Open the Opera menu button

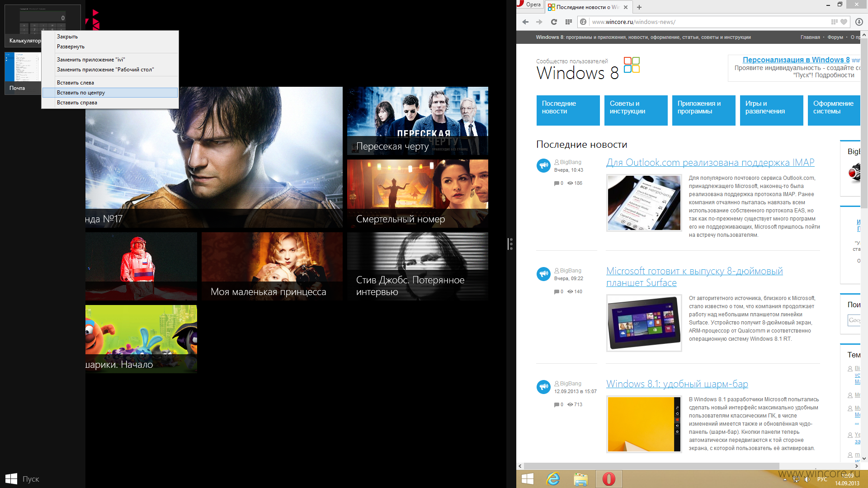(x=530, y=5)
